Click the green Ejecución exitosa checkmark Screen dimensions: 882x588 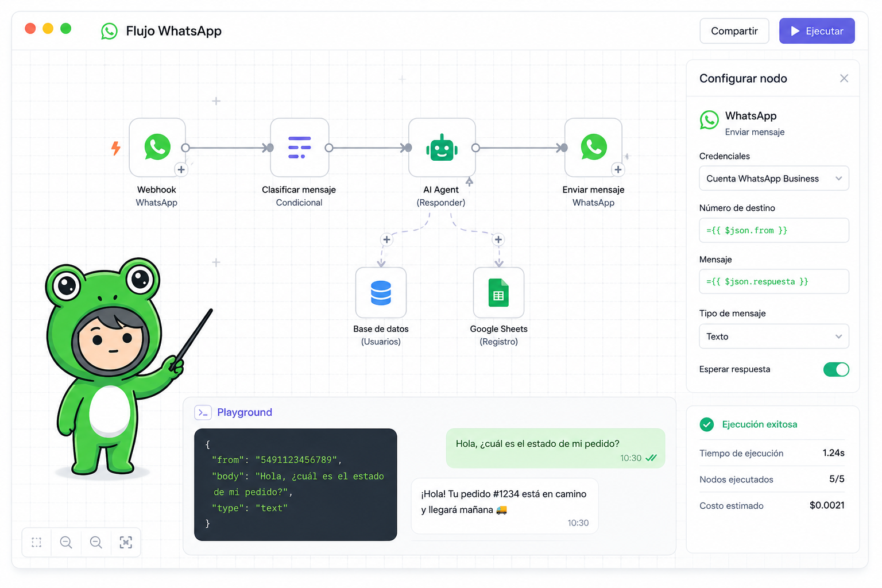pyautogui.click(x=707, y=424)
